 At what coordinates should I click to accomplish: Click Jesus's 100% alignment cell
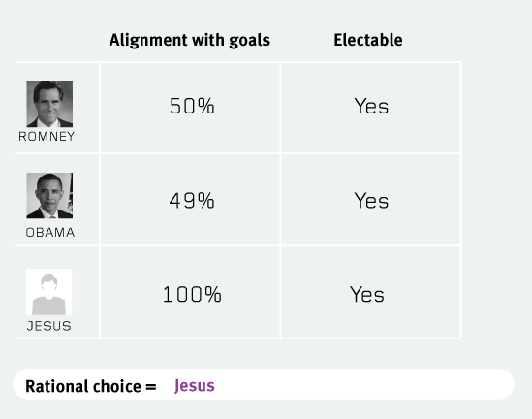point(190,292)
